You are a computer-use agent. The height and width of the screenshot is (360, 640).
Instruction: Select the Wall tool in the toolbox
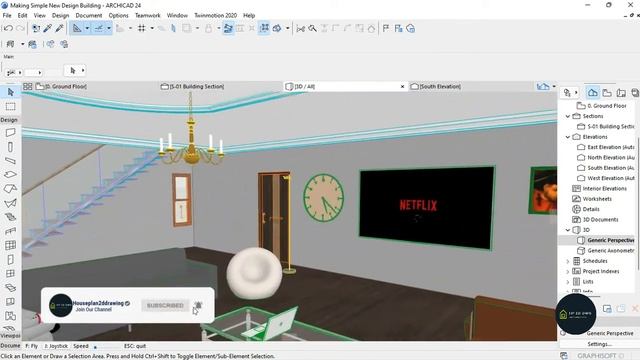(x=11, y=133)
